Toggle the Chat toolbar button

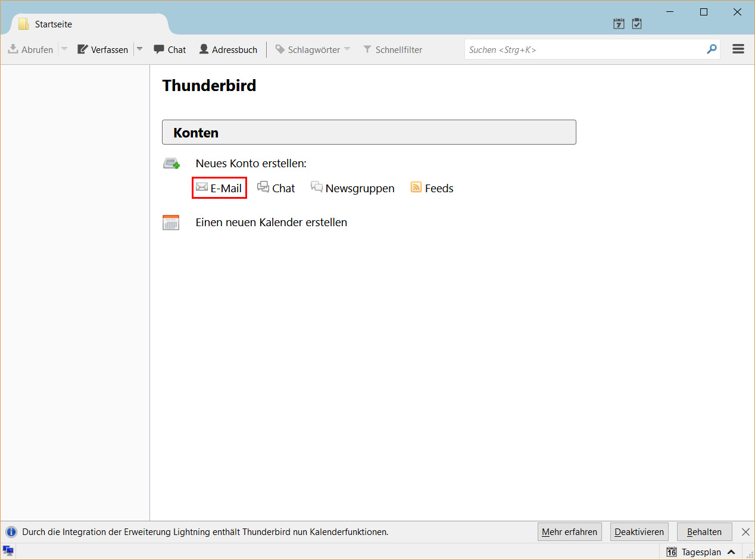tap(170, 49)
